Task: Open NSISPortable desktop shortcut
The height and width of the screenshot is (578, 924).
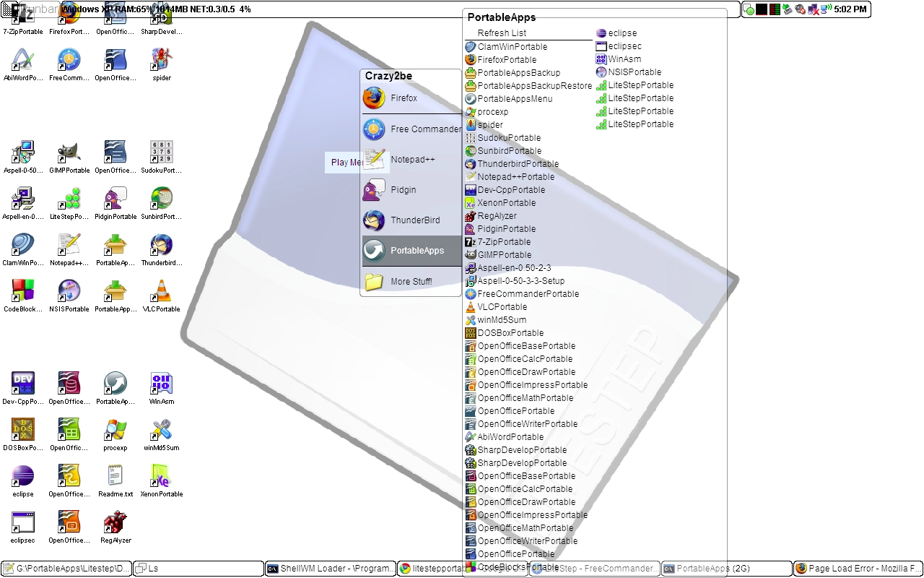Action: click(69, 296)
